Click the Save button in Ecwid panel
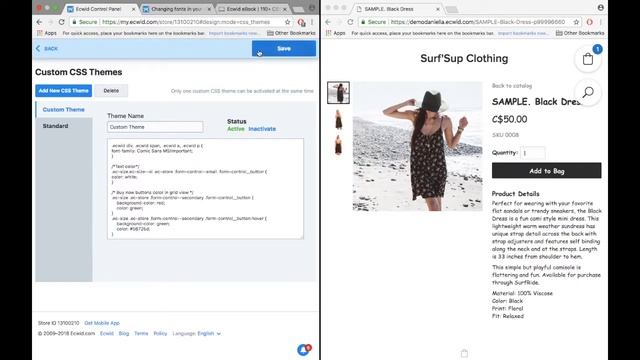The width and height of the screenshot is (640, 360). 284,49
